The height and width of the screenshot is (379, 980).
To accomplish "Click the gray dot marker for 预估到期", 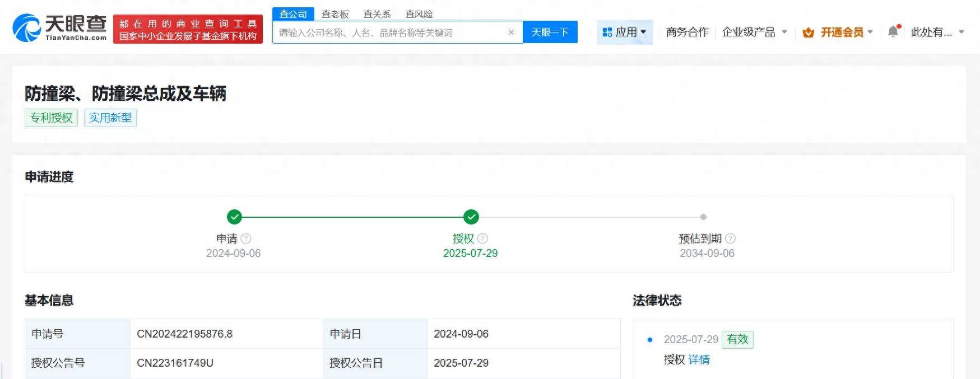I will click(x=703, y=217).
